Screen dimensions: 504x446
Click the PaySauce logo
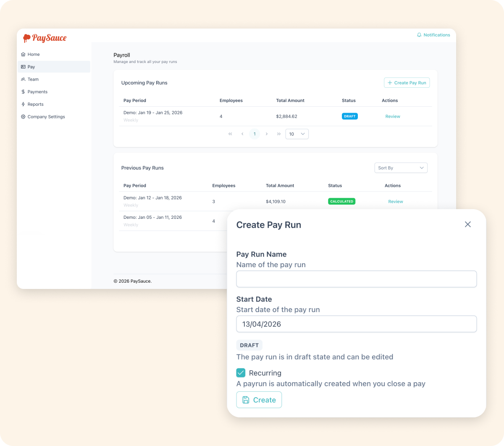tap(45, 38)
